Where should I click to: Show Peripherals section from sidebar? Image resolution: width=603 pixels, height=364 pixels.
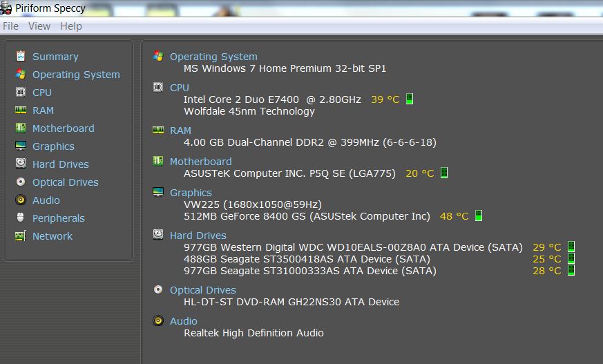coord(59,218)
